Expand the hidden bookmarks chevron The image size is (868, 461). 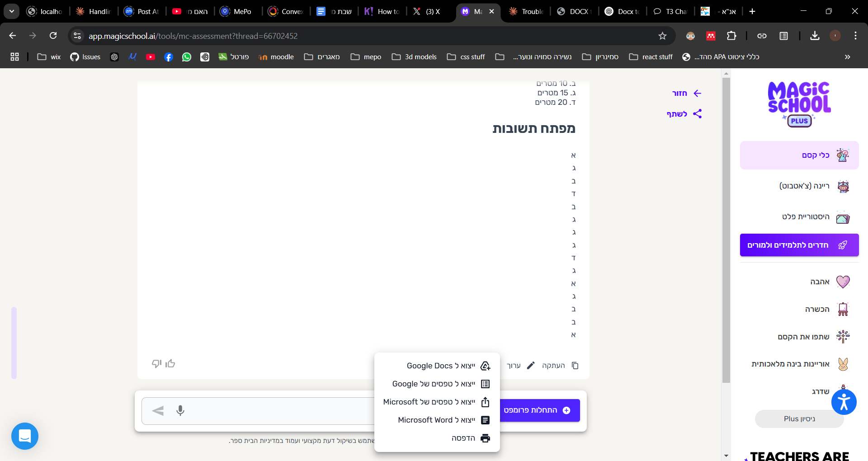pyautogui.click(x=847, y=57)
